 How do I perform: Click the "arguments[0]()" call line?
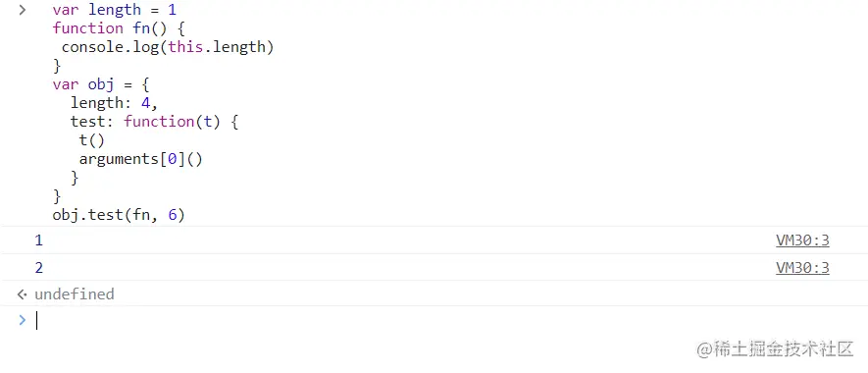[x=140, y=160]
